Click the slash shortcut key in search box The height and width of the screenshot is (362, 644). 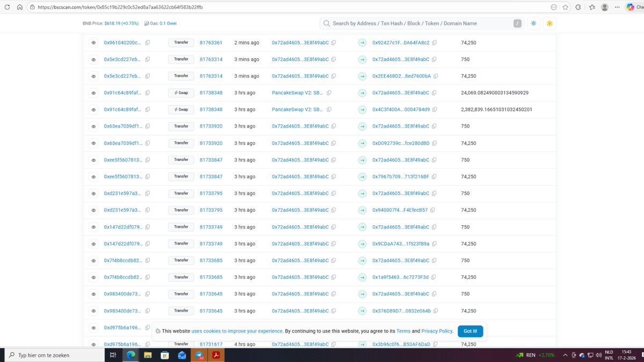click(x=517, y=24)
